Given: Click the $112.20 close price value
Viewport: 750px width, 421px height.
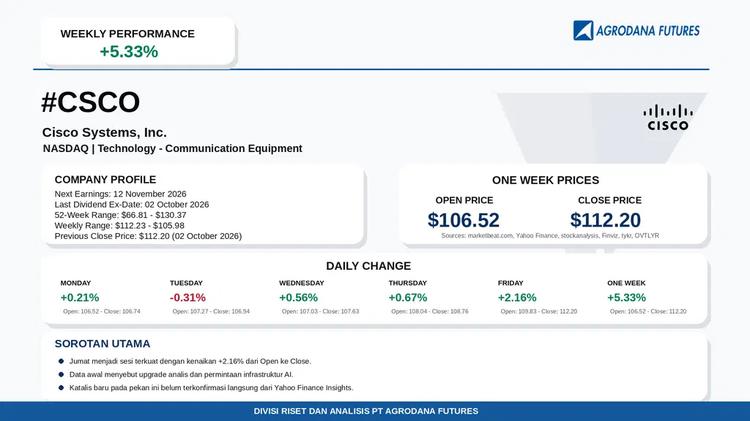Looking at the screenshot, I should coord(605,220).
